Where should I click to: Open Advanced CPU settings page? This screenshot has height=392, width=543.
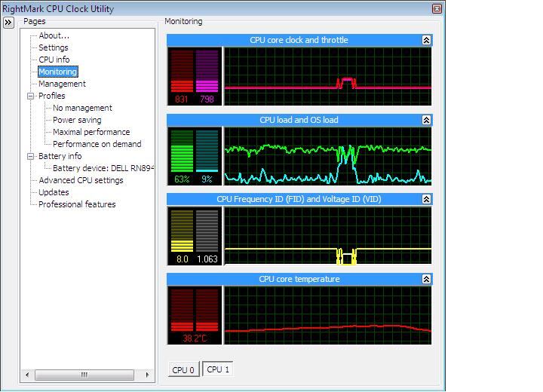click(81, 180)
